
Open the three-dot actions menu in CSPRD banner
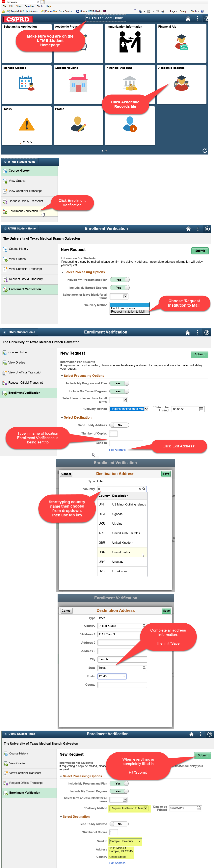click(198, 18)
